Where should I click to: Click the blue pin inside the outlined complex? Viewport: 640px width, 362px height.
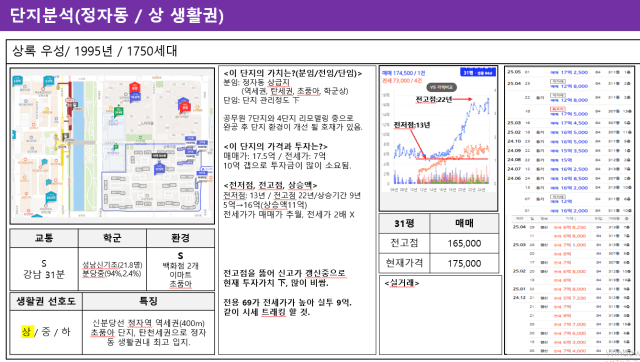click(159, 167)
